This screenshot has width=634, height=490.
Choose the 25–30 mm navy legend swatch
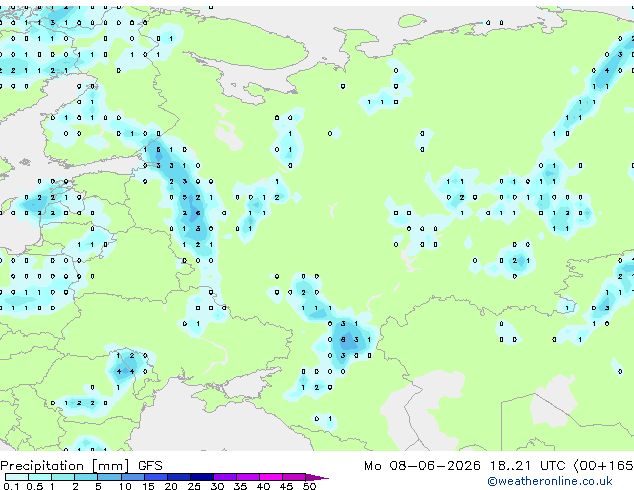[201, 477]
